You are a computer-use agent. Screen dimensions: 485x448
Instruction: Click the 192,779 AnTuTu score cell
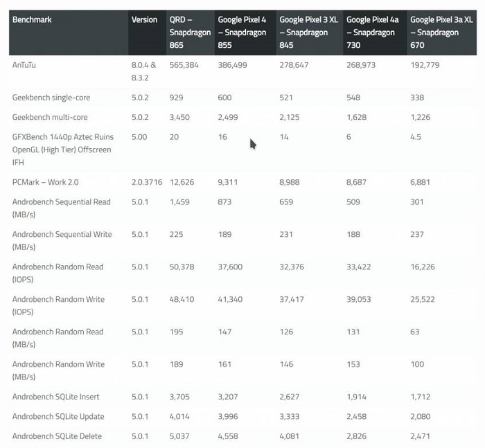pyautogui.click(x=425, y=64)
